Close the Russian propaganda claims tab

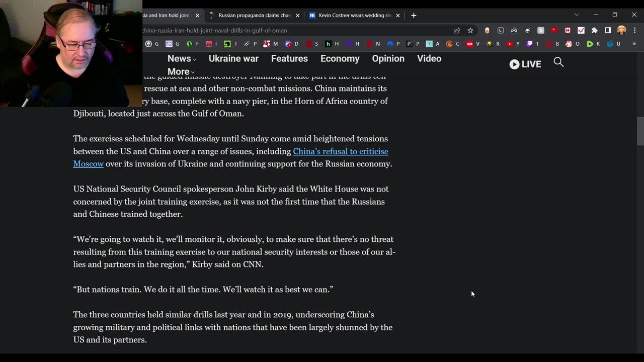pos(297,16)
